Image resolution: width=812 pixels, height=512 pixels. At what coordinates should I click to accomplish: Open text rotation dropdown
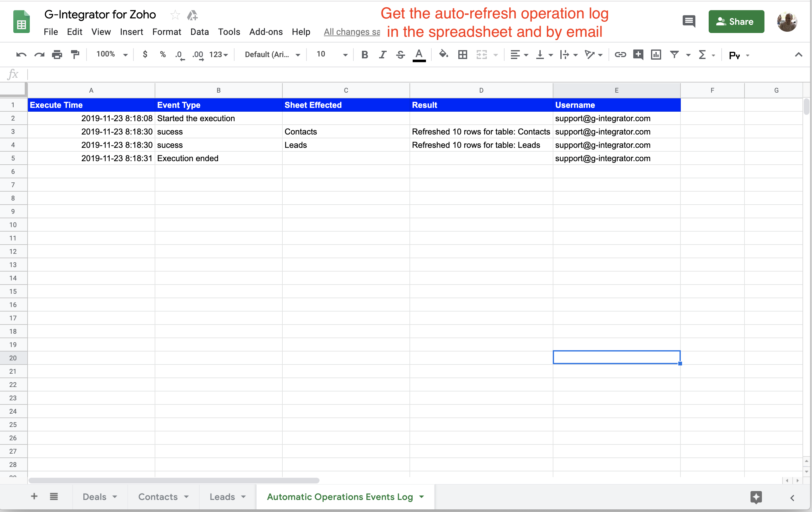pos(594,54)
